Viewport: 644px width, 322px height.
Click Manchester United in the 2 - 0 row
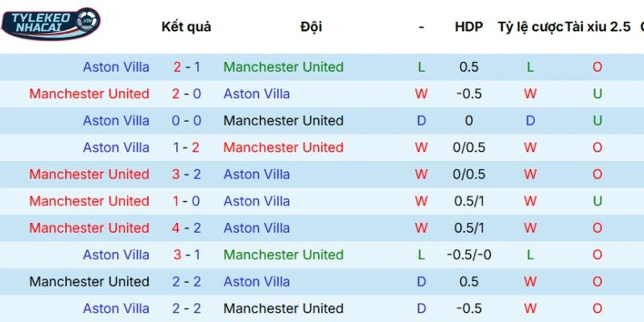coord(89,93)
